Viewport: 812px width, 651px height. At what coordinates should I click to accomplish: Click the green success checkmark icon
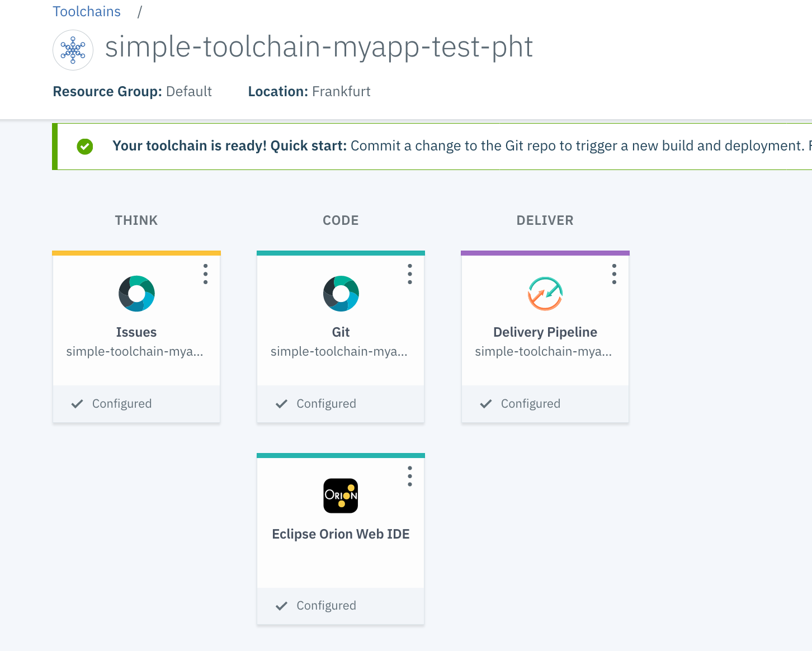tap(85, 147)
